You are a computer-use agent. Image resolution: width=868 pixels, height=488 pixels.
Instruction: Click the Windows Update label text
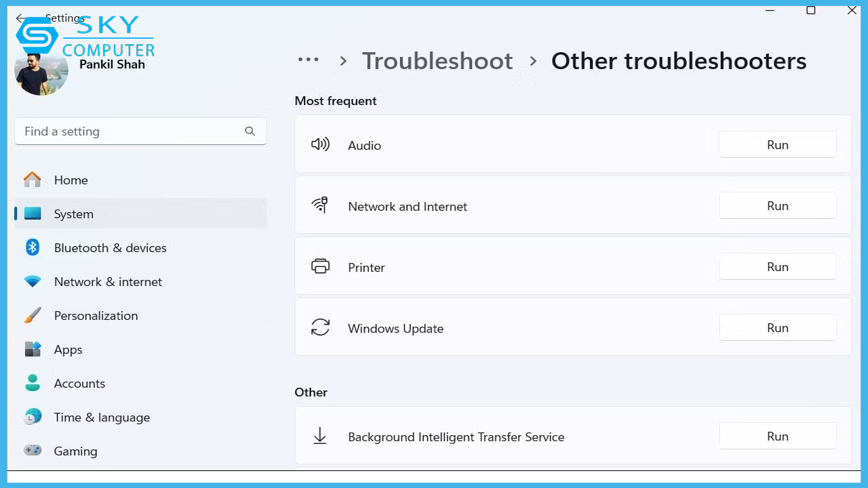tap(395, 329)
